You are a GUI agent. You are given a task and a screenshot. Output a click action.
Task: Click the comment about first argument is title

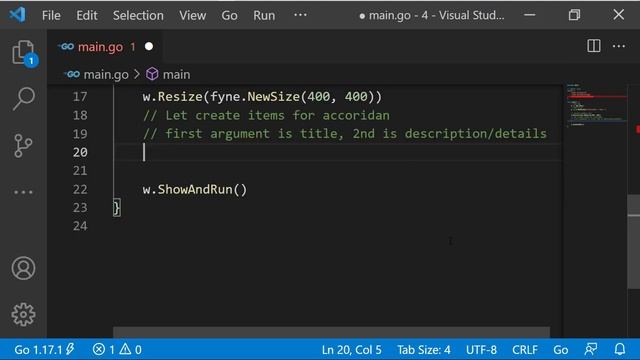pos(344,133)
